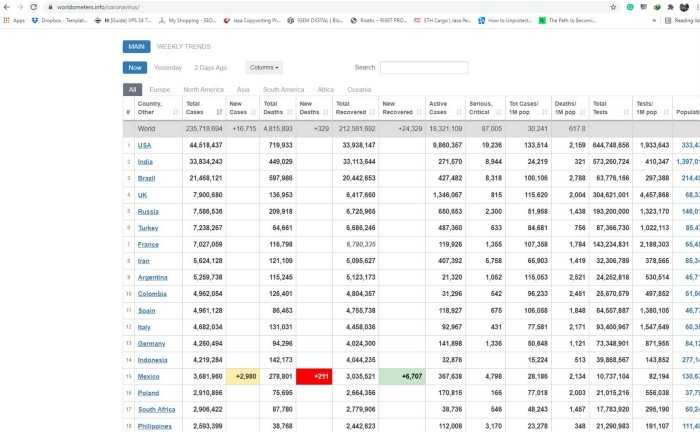Viewport: 700px width, 432px height.
Task: Open the My Shopping bookmark
Action: tap(188, 21)
